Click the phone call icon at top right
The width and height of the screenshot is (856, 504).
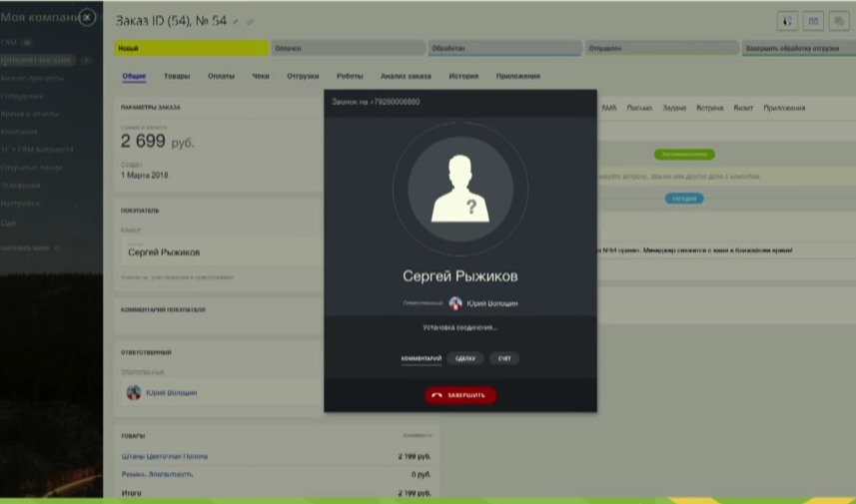(787, 21)
